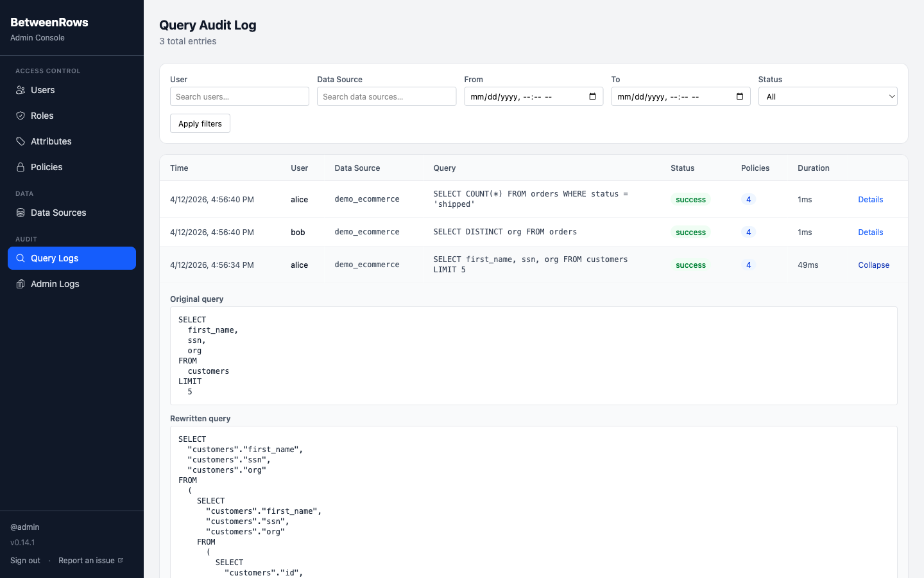Open Details for alice's COUNT orders query
Viewport: 924px width, 578px height.
(x=870, y=199)
